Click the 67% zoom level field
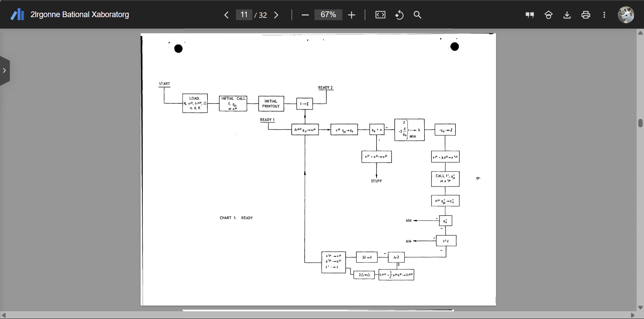This screenshot has height=319, width=644. pyautogui.click(x=328, y=15)
